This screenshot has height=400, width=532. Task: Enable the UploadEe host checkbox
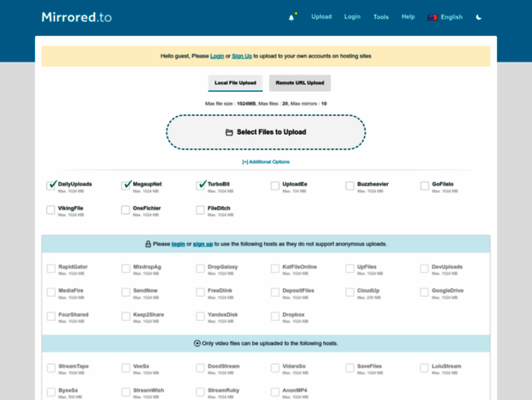pyautogui.click(x=275, y=186)
